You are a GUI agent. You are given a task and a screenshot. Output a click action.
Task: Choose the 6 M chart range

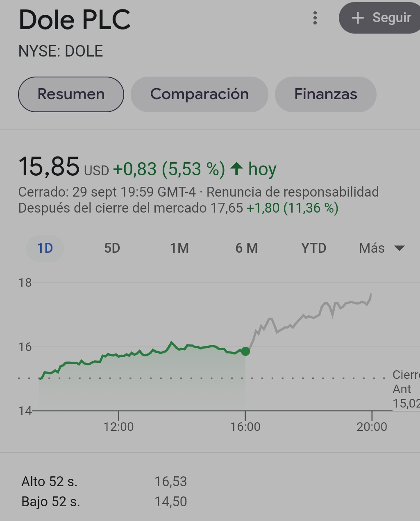tap(246, 248)
